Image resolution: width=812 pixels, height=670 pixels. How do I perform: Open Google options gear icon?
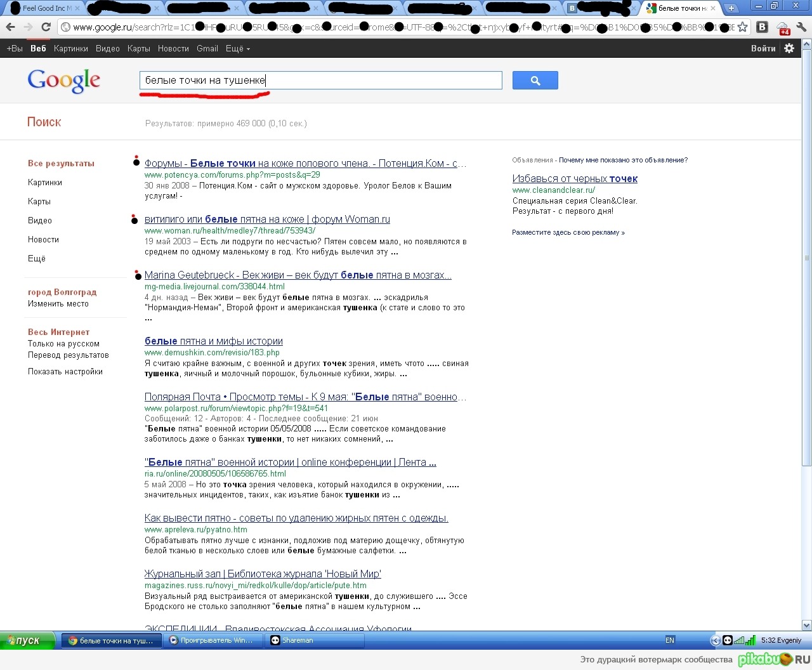point(789,48)
